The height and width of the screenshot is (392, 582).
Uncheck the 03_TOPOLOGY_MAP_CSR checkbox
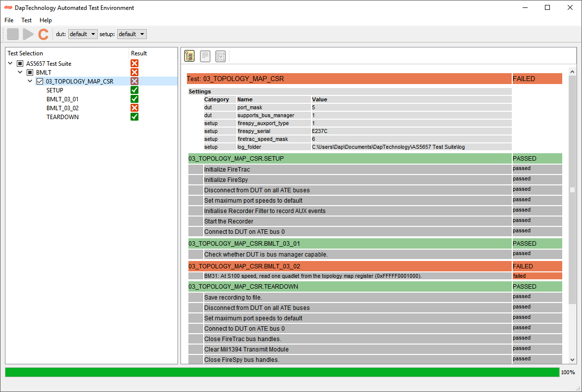point(40,81)
